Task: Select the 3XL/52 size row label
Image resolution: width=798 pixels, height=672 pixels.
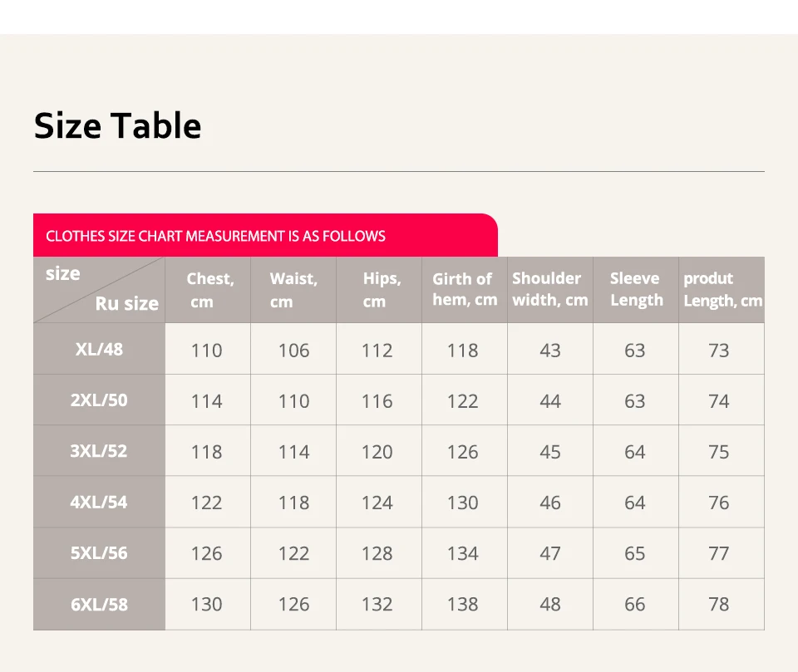Action: (x=99, y=451)
